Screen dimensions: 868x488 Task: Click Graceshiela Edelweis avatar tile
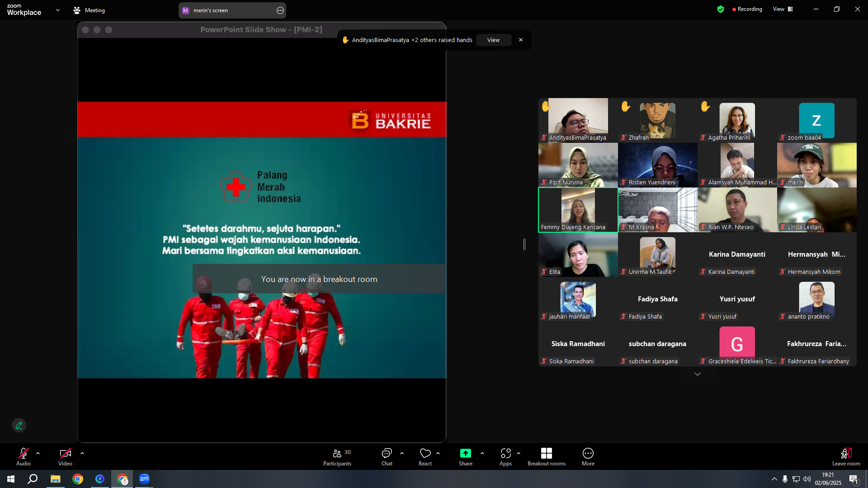coord(737,344)
